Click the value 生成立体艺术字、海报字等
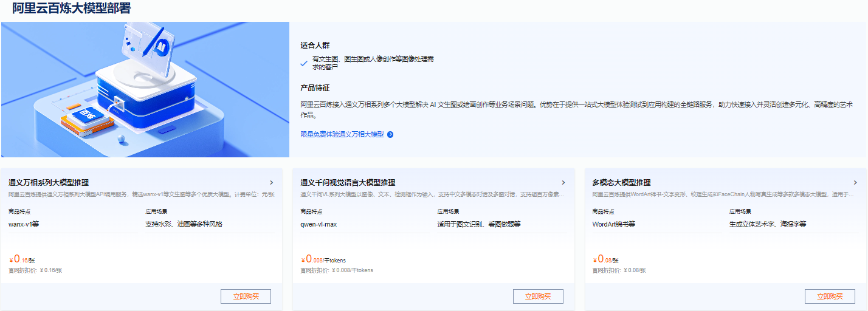Screen dimensions: 868x311 pyautogui.click(x=768, y=224)
